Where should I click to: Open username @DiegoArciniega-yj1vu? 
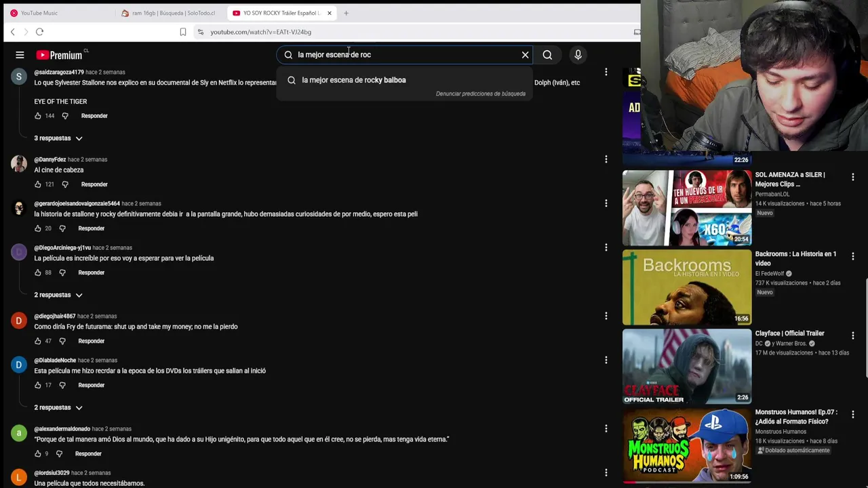(62, 248)
